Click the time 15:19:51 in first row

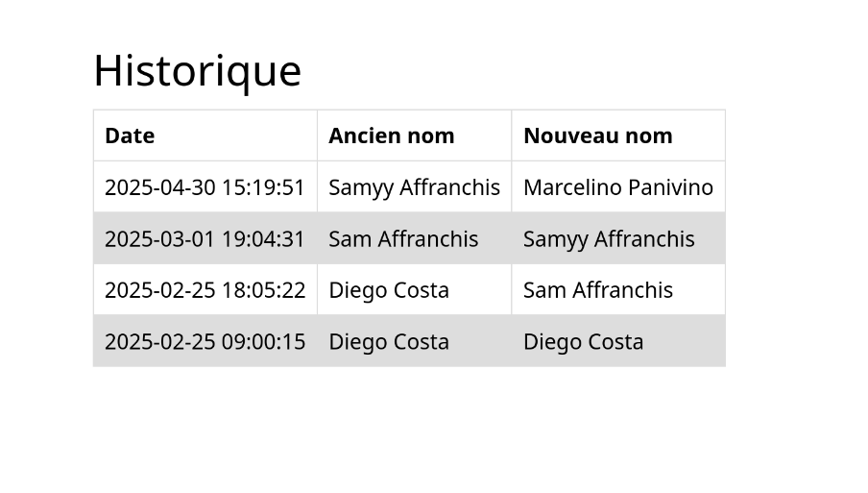coord(263,187)
